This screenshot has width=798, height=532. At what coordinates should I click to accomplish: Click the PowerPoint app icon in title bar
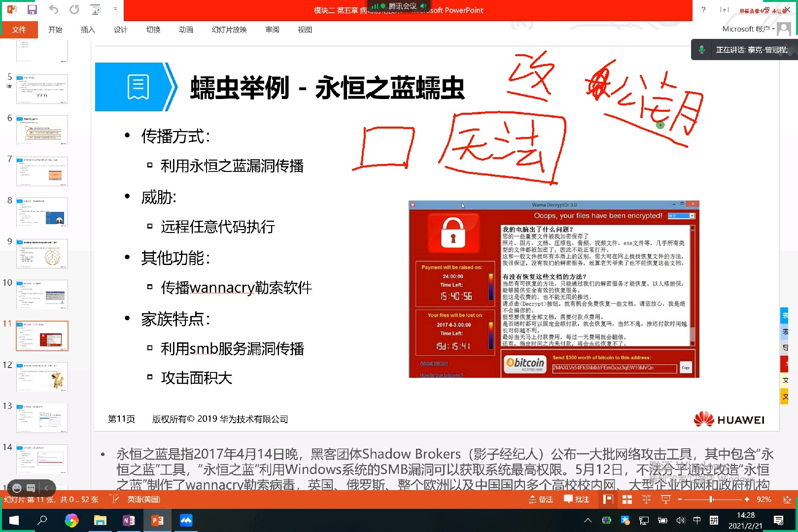[11, 10]
